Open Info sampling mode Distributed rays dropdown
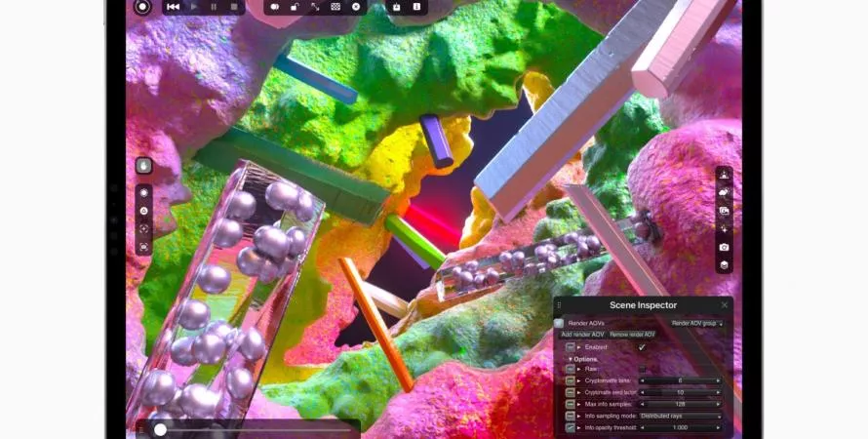The image size is (868, 439). [681, 416]
